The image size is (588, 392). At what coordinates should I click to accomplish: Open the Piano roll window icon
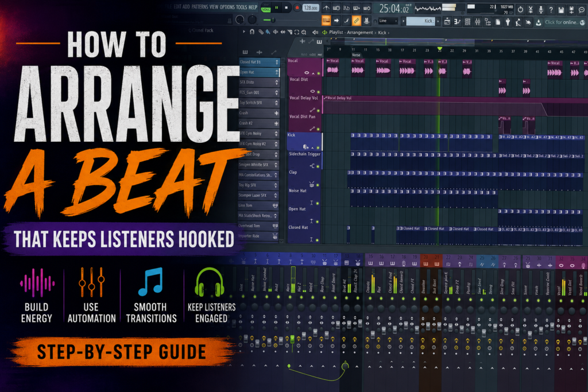(457, 22)
